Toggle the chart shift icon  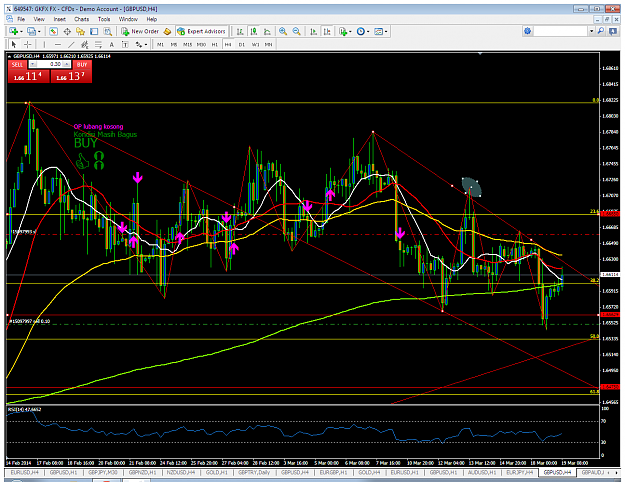click(x=327, y=31)
